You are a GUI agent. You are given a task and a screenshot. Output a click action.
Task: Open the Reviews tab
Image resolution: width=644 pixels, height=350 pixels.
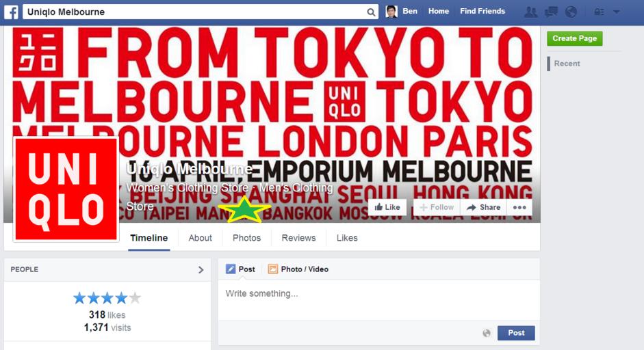click(x=298, y=238)
